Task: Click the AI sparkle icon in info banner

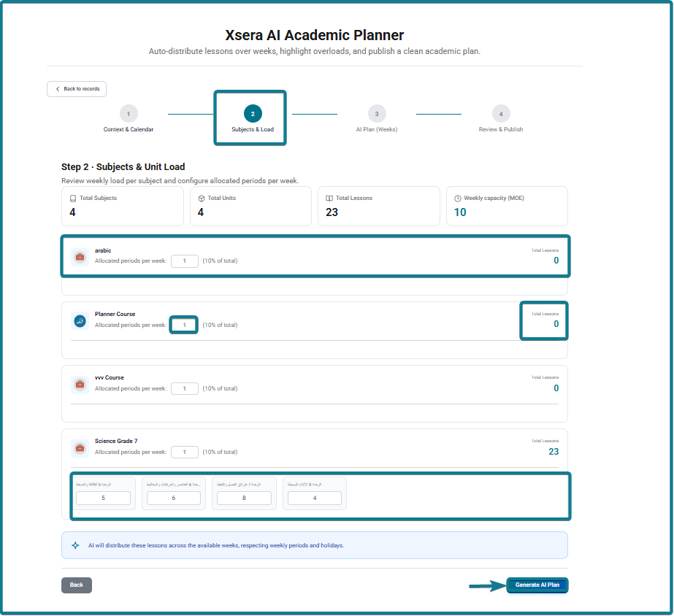Action: pos(75,545)
